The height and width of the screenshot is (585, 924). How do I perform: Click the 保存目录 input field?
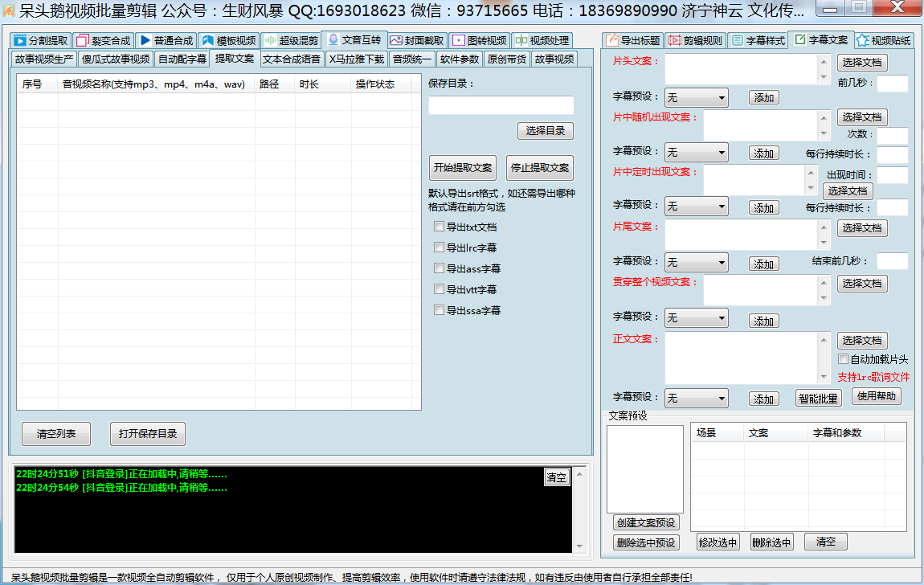[x=501, y=105]
